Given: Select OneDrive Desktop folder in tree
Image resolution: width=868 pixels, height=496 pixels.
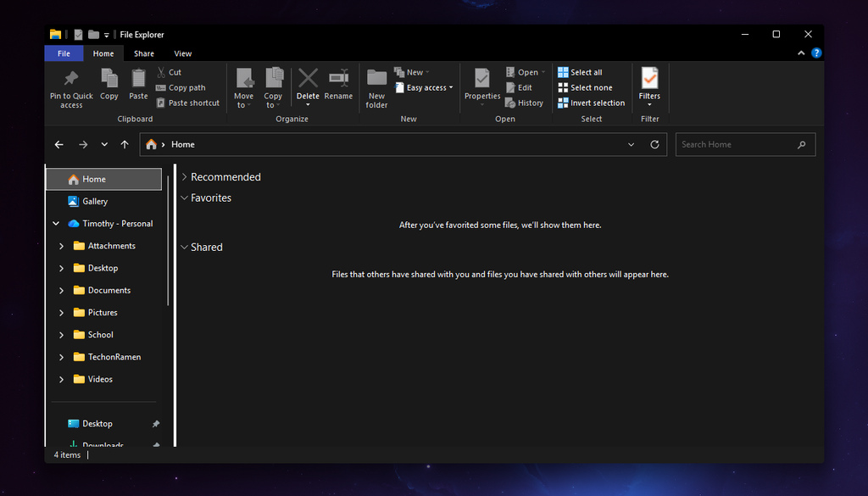Looking at the screenshot, I should 96,268.
